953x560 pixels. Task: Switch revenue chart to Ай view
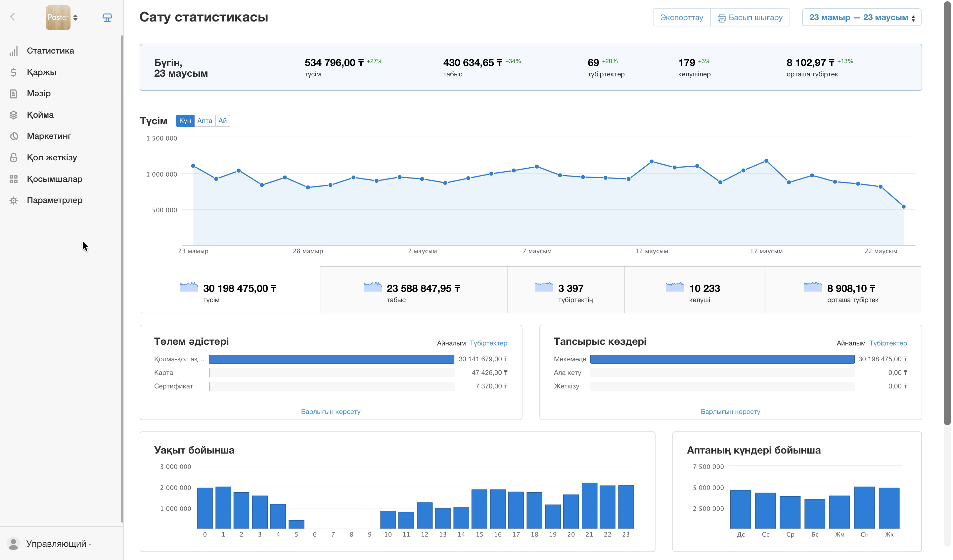[x=222, y=121]
